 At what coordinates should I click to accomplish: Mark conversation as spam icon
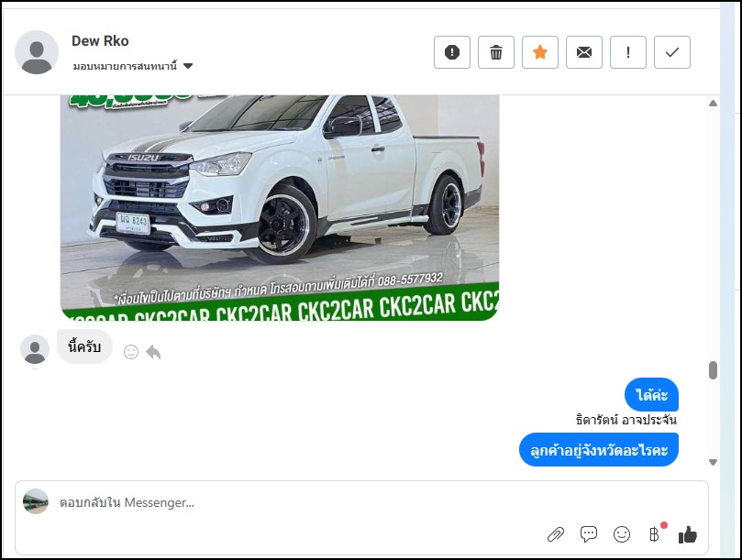(x=452, y=52)
